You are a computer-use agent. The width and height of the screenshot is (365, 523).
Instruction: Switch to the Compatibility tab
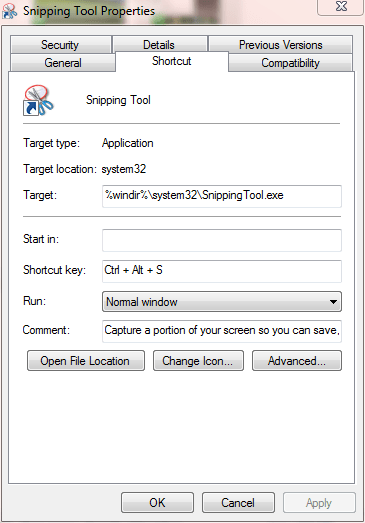[x=290, y=63]
